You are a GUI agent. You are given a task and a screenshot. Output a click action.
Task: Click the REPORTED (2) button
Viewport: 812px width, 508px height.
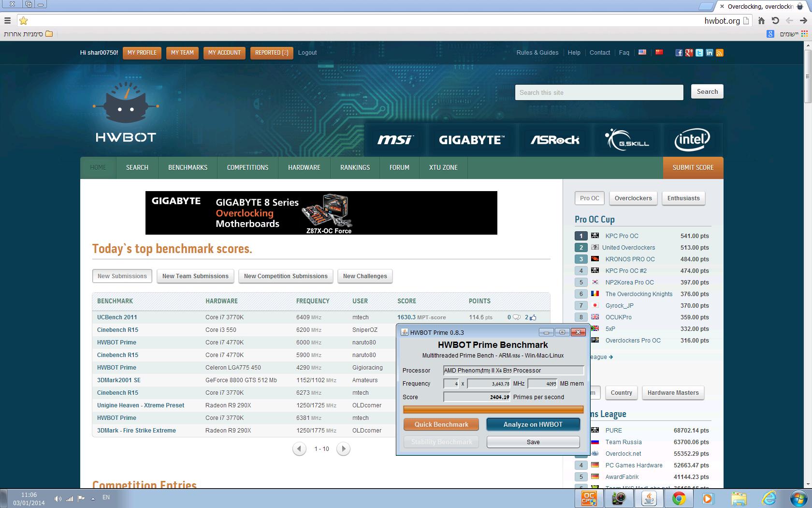(271, 53)
